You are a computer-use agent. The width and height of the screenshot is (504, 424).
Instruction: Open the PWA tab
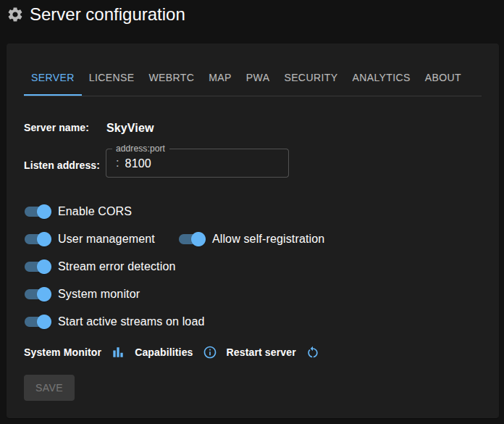pyautogui.click(x=258, y=78)
